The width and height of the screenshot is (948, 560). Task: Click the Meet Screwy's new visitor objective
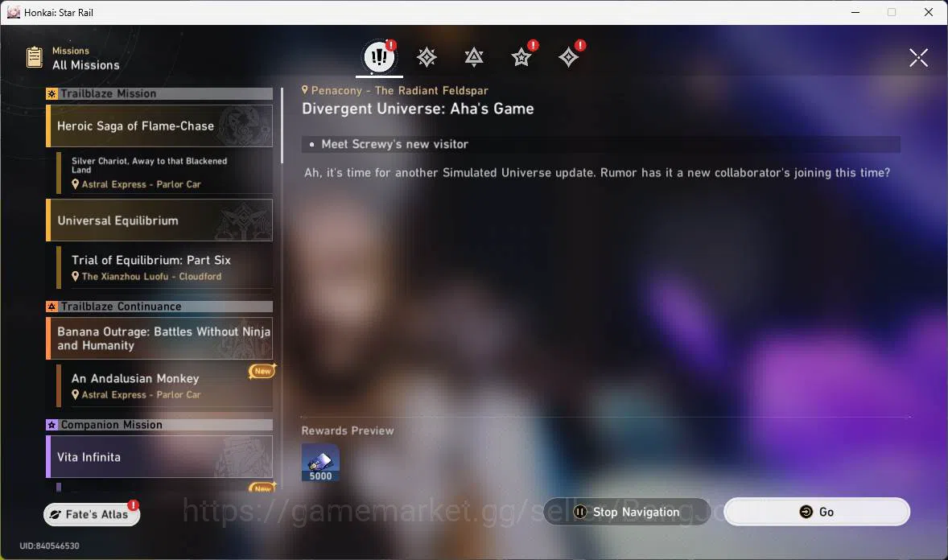click(601, 144)
